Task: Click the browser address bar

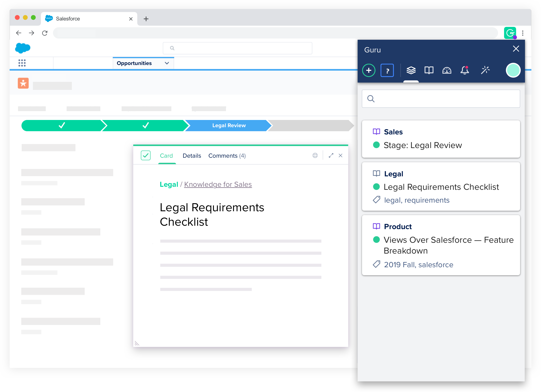Action: [275, 33]
